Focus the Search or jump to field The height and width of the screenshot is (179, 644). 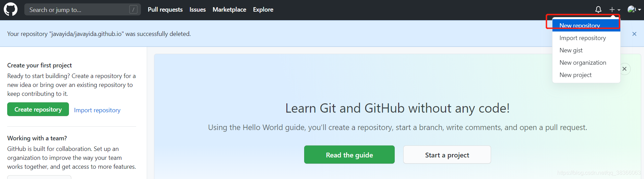[x=82, y=10]
